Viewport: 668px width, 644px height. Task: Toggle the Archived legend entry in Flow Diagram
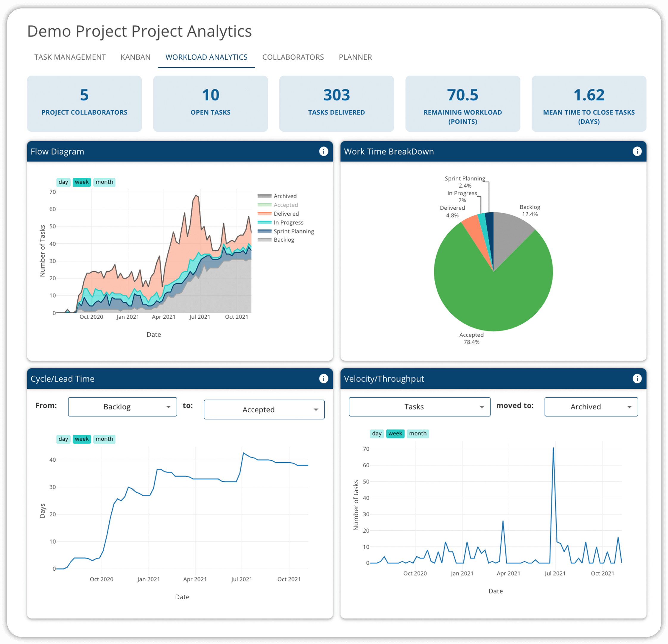tap(285, 196)
